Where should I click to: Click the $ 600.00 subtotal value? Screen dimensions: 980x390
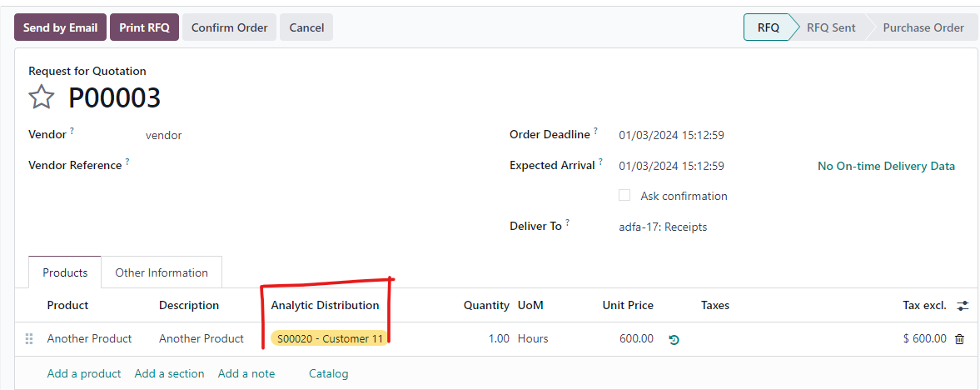925,338
